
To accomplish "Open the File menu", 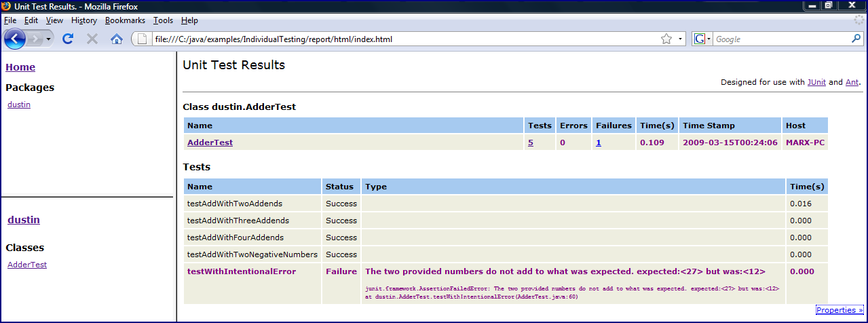I will tap(10, 20).
